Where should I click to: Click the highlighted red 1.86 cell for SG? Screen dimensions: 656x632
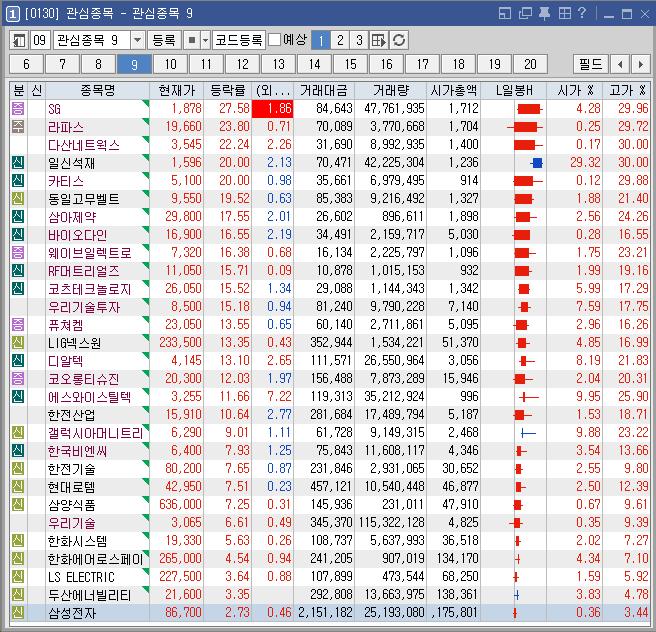273,109
